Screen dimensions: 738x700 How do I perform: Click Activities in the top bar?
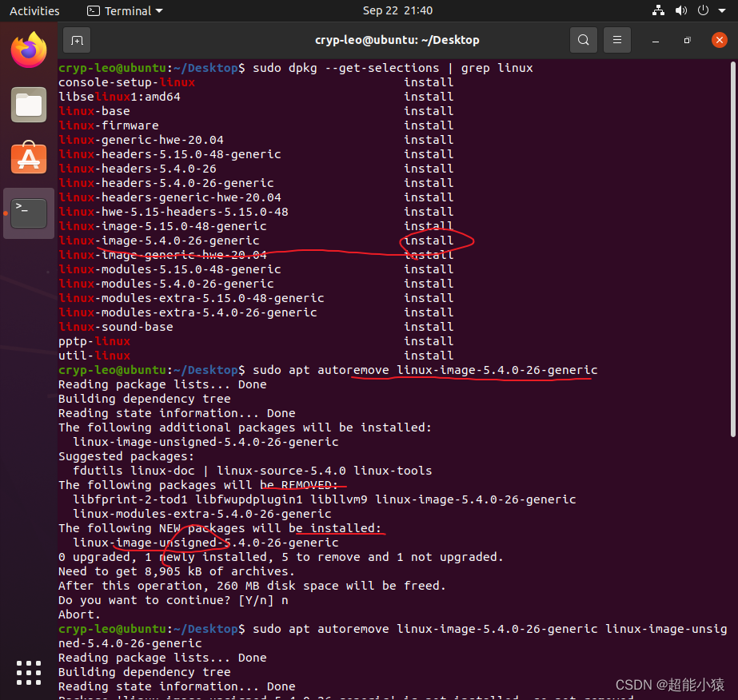click(x=34, y=10)
